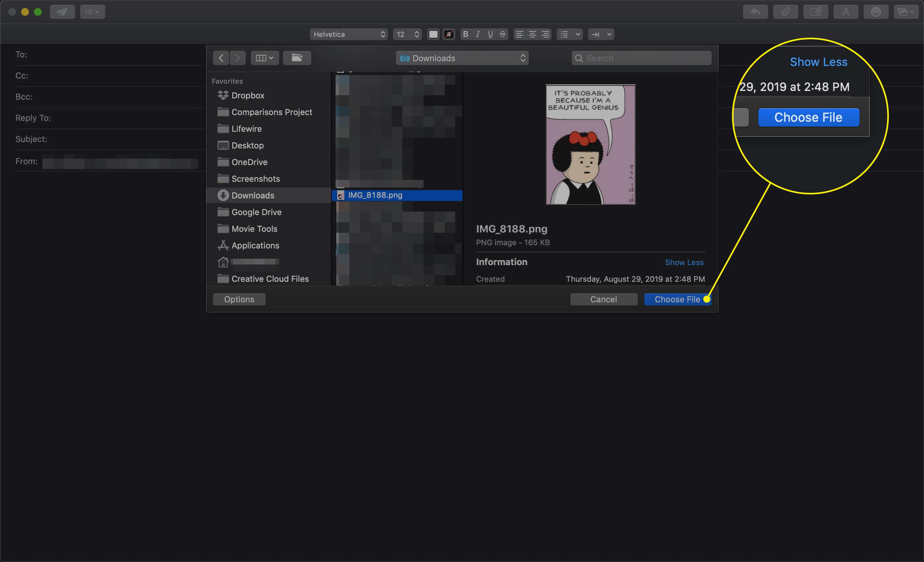Viewport: 924px width, 562px height.
Task: Click the Options button
Action: pos(239,299)
